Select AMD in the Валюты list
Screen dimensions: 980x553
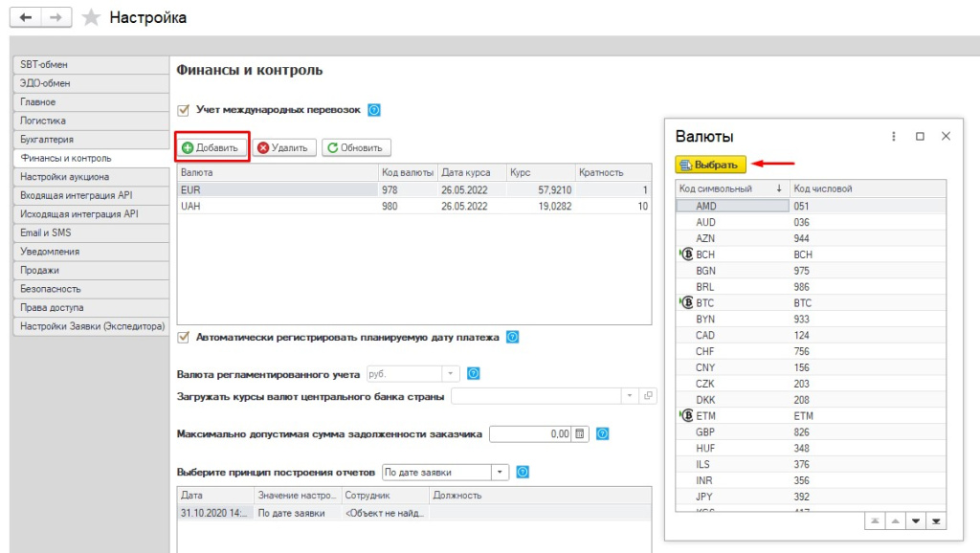point(811,207)
